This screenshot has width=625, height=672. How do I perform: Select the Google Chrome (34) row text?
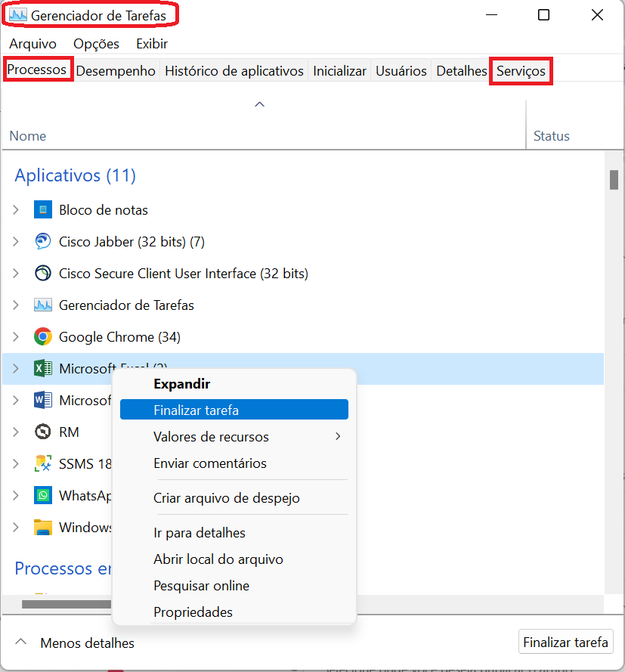point(119,337)
